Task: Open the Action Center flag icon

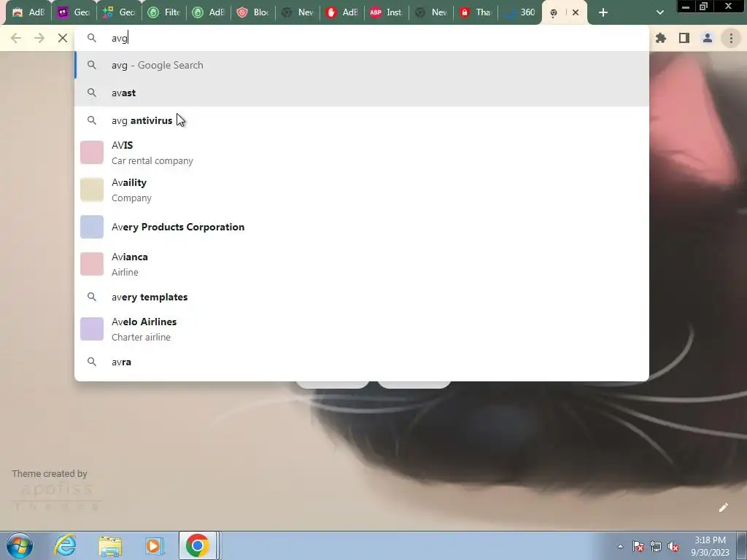Action: pos(638,546)
